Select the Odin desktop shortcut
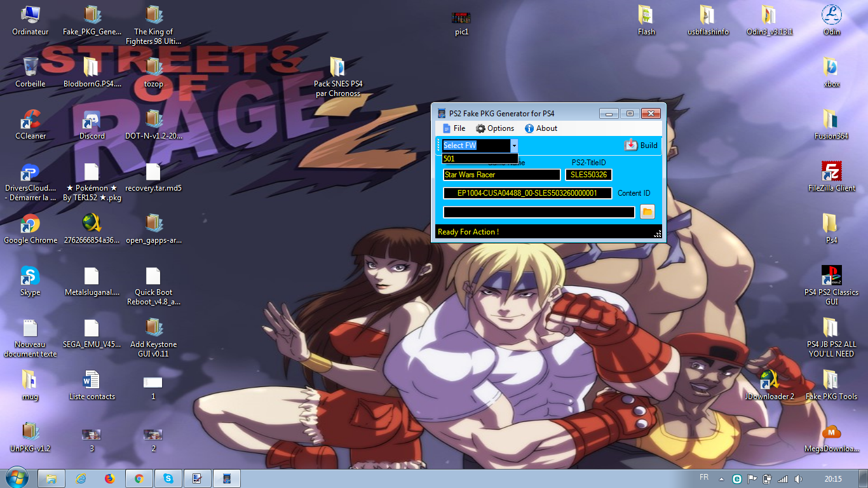This screenshot has height=488, width=868. click(831, 15)
